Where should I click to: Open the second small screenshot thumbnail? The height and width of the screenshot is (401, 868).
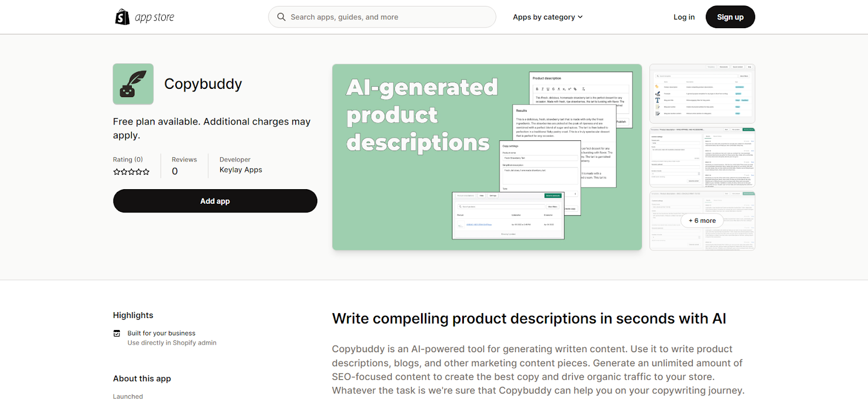tap(703, 157)
